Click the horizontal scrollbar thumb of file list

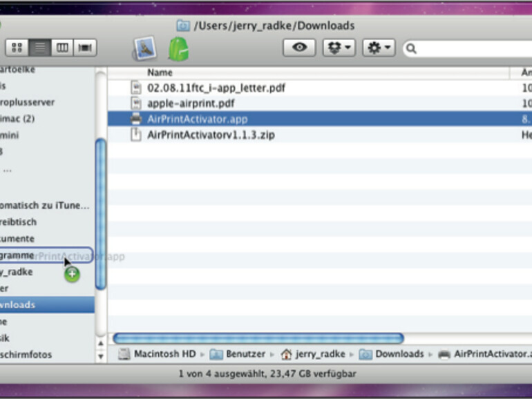[258, 338]
